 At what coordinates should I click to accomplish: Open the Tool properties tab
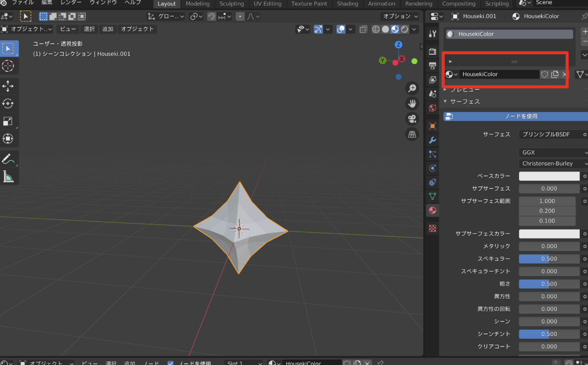tap(432, 34)
